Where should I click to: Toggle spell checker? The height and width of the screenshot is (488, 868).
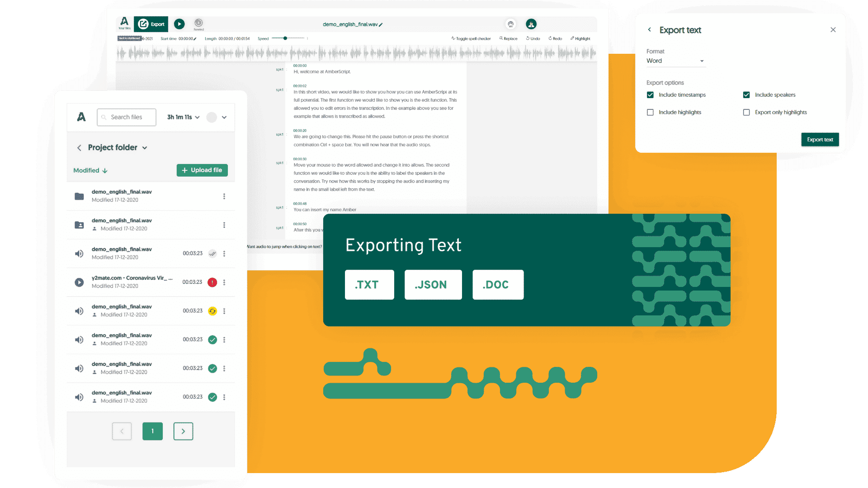(471, 38)
